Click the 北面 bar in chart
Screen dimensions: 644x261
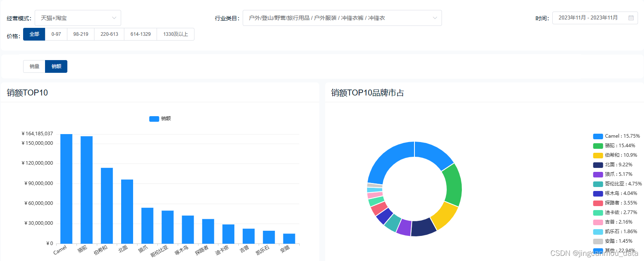pos(127,212)
